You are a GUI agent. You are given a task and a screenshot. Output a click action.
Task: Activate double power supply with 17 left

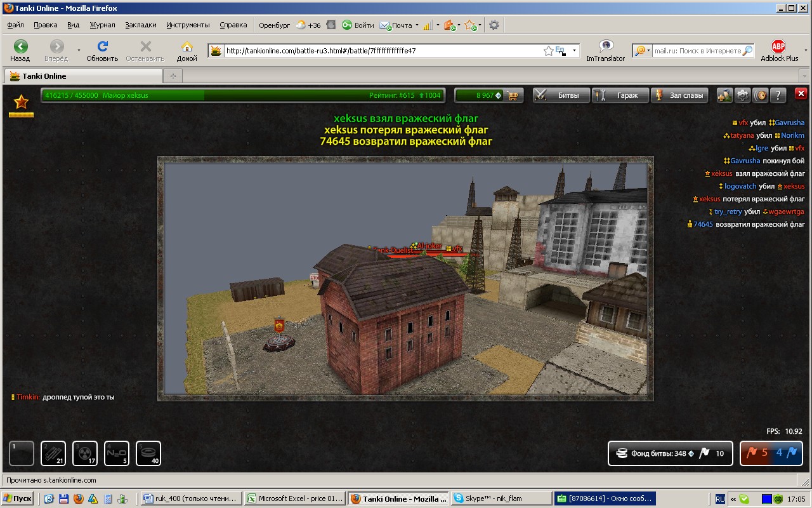click(x=85, y=453)
